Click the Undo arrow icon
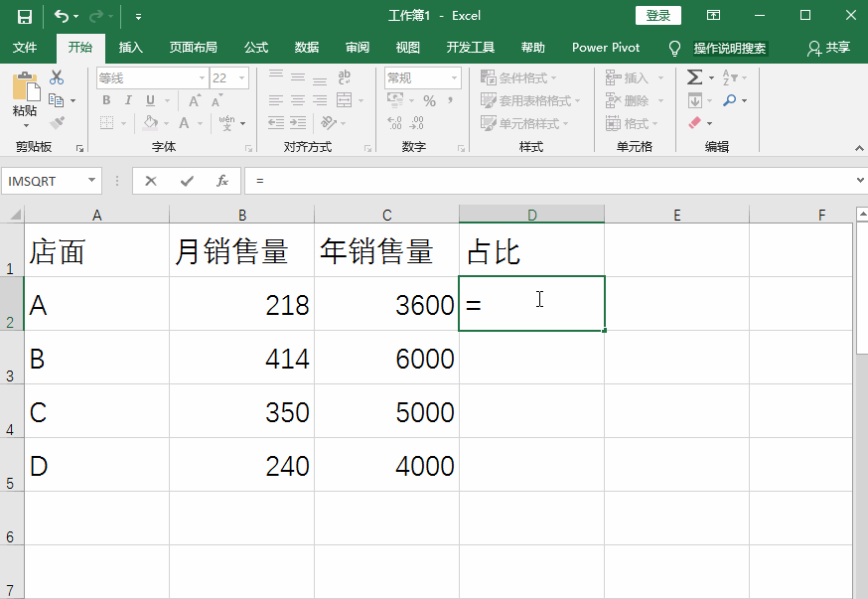Image resolution: width=868 pixels, height=599 pixels. 61,17
